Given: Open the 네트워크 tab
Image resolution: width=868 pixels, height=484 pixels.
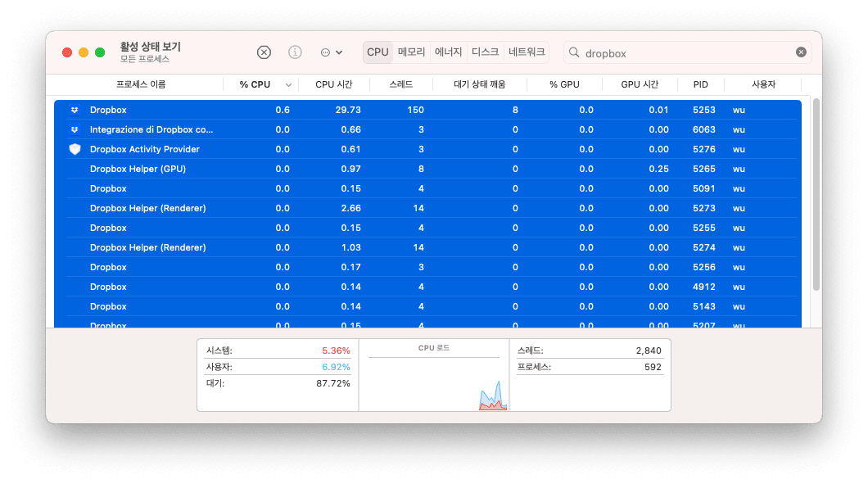Looking at the screenshot, I should coord(526,52).
